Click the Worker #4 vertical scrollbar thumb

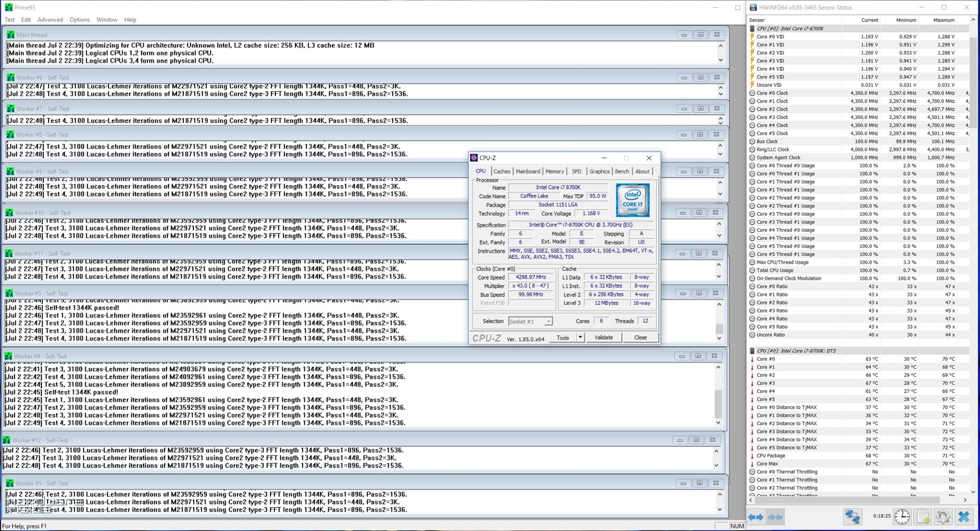(x=718, y=403)
